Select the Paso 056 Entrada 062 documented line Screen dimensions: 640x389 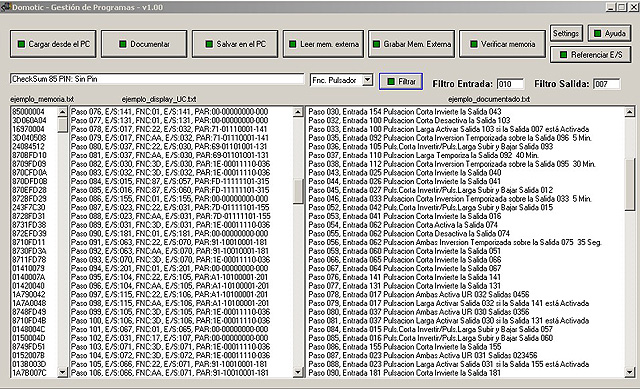pyautogui.click(x=455, y=242)
